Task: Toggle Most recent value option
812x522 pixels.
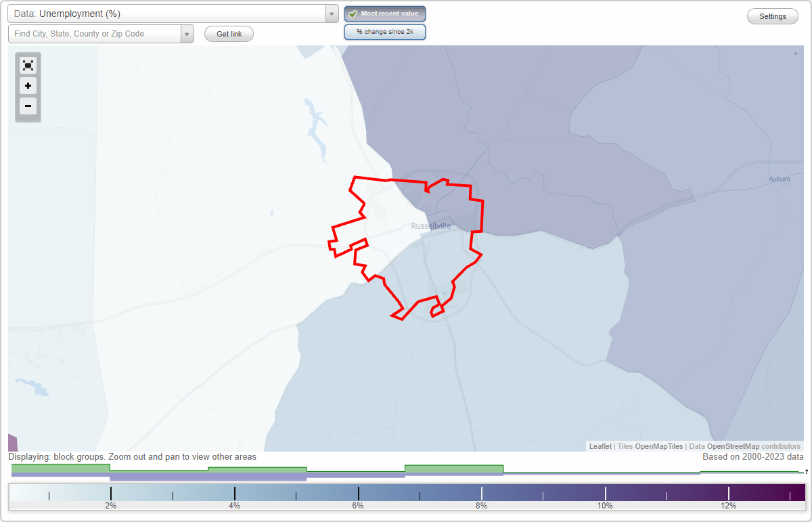Action: tap(384, 14)
